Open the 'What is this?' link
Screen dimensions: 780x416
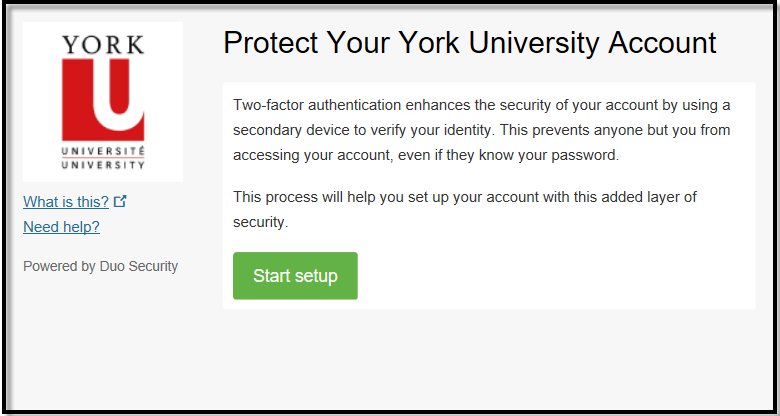66,202
